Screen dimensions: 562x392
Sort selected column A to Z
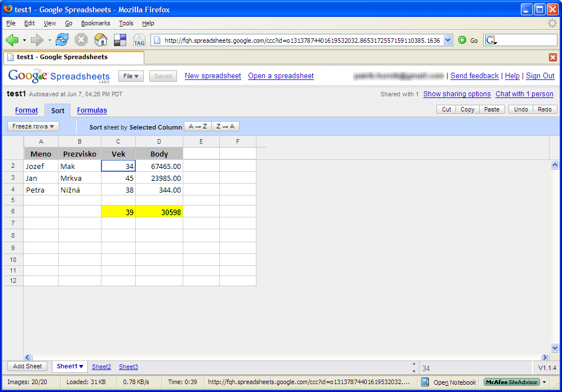coord(198,126)
